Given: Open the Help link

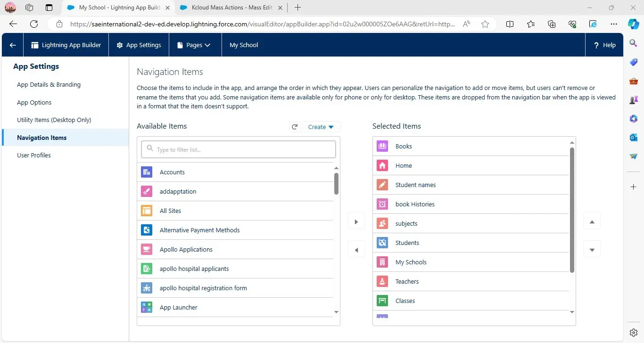Looking at the screenshot, I should pos(604,45).
